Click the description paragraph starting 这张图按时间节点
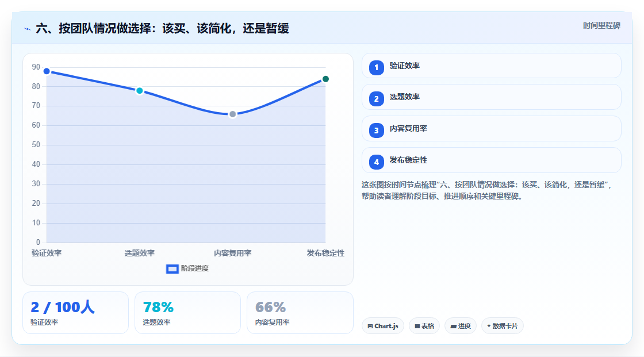Screen dimensions: 644x357 [487, 191]
